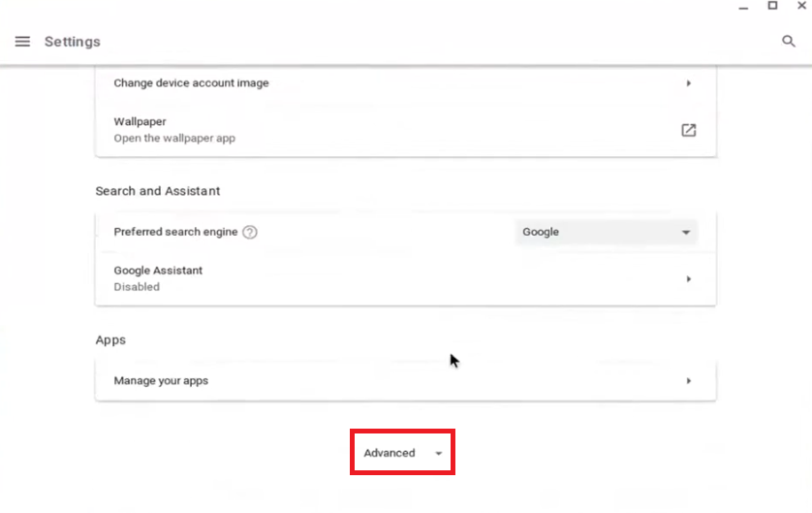Viewport: 812px width, 513px height.
Task: Click help icon beside Preferred search engine
Action: [x=250, y=233]
